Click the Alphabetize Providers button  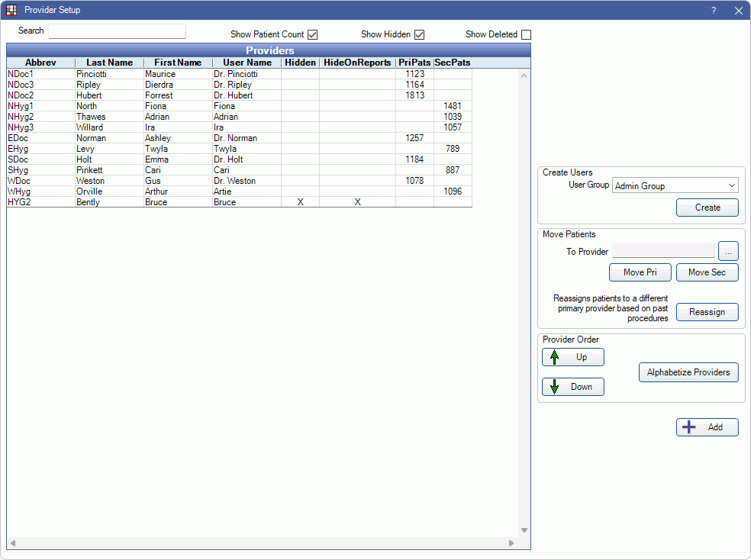pyautogui.click(x=688, y=372)
